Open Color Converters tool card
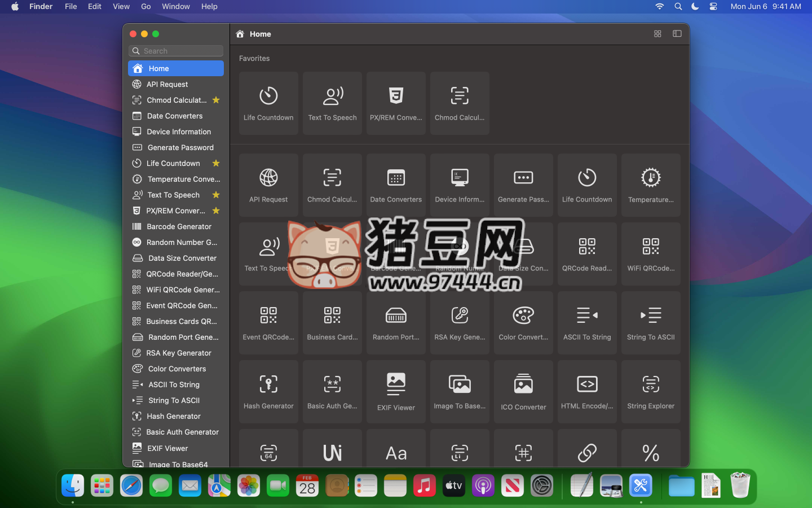Image resolution: width=812 pixels, height=508 pixels. [x=523, y=323]
